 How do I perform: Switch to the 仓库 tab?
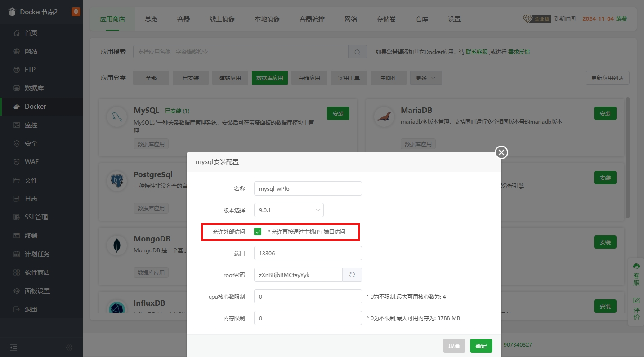pos(422,19)
